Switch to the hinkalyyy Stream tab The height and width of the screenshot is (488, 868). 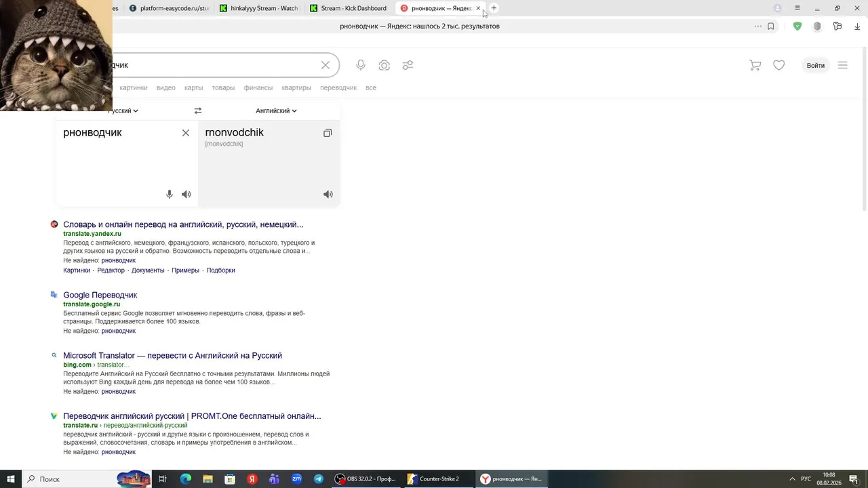(259, 8)
